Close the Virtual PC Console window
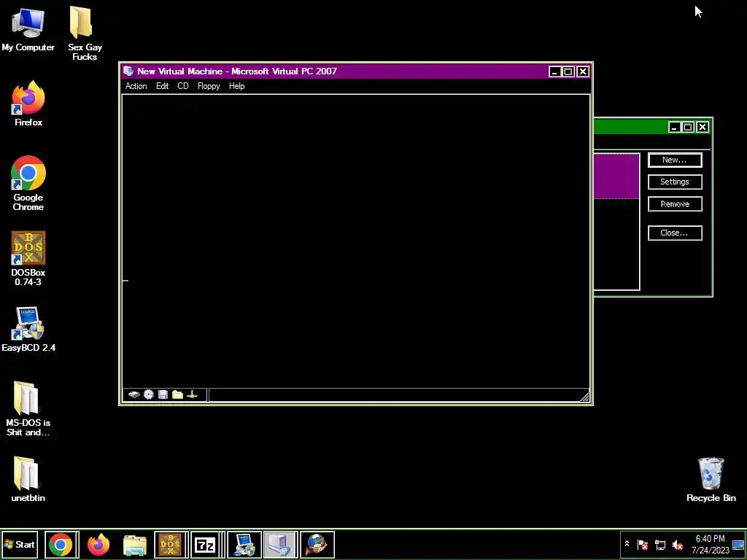The image size is (747, 560). [703, 127]
